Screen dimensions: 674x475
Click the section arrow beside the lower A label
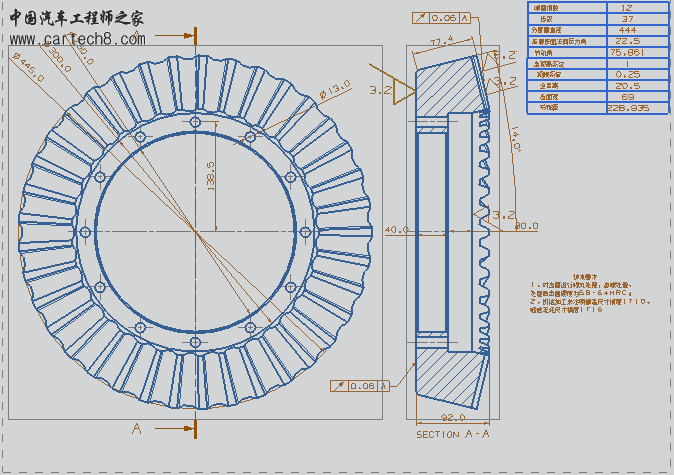point(175,428)
